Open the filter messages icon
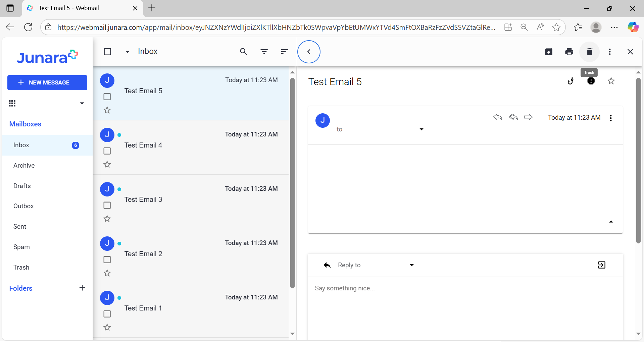This screenshot has width=644, height=342. (264, 52)
